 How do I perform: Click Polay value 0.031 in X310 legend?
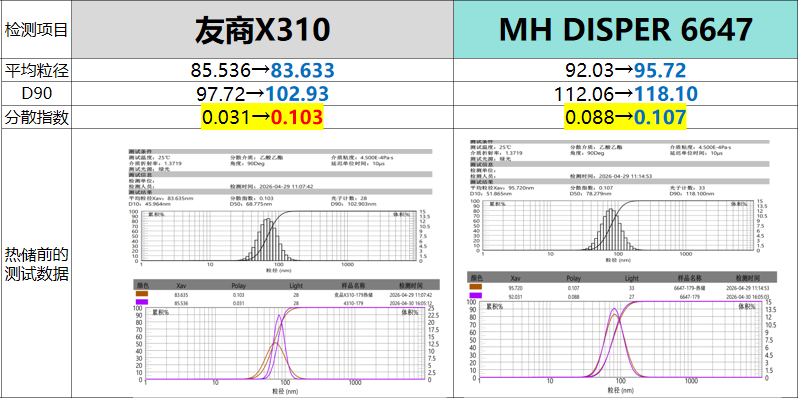pyautogui.click(x=238, y=303)
